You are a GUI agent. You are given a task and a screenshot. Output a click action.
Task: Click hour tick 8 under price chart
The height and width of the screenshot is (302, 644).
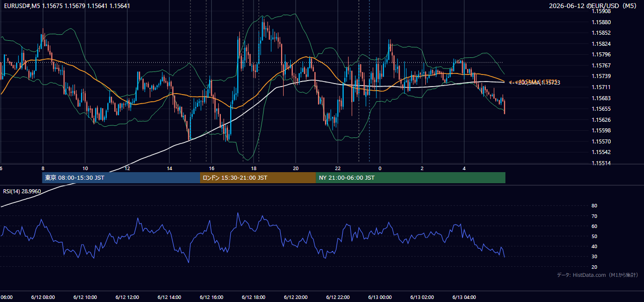pos(43,169)
